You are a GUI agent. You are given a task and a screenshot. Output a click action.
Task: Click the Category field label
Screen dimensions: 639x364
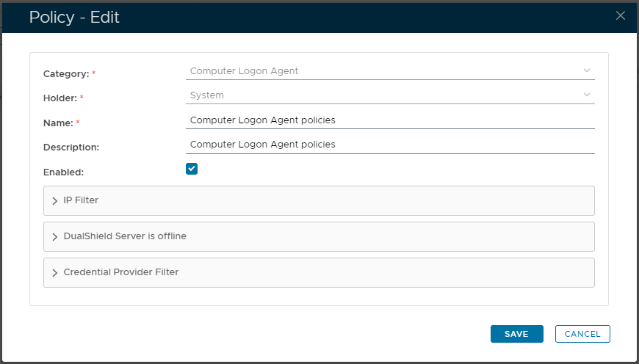[x=66, y=74]
